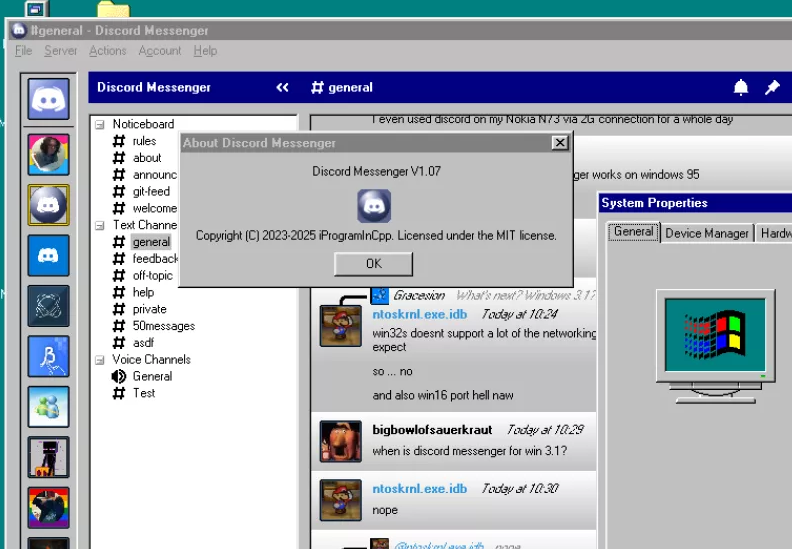Select the MSN Messenger server icon
This screenshot has height=549, width=792.
click(x=48, y=407)
